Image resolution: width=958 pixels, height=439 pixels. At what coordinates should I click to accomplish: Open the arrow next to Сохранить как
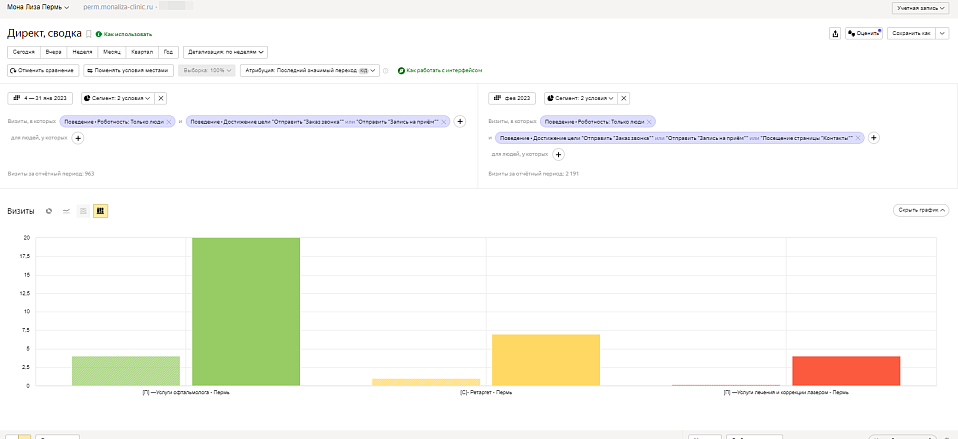(x=943, y=34)
